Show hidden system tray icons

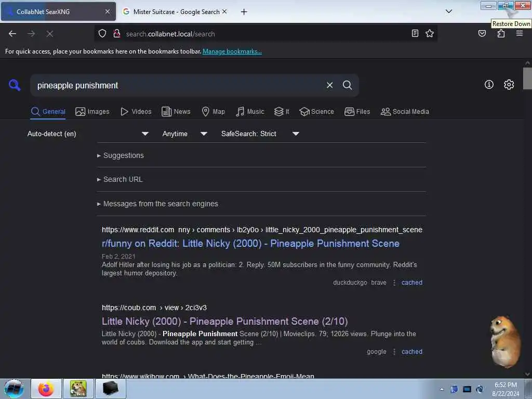tap(442, 389)
